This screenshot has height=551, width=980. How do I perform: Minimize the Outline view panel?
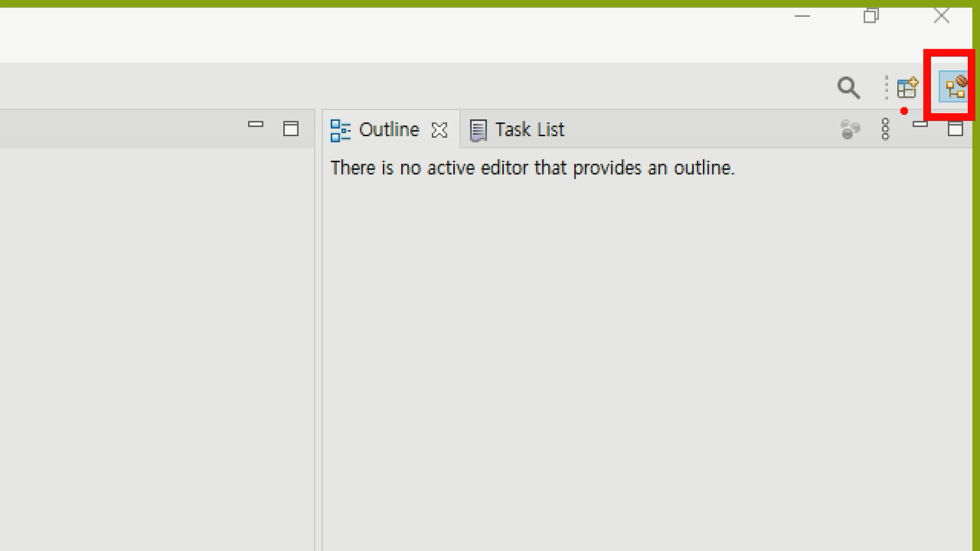point(920,124)
